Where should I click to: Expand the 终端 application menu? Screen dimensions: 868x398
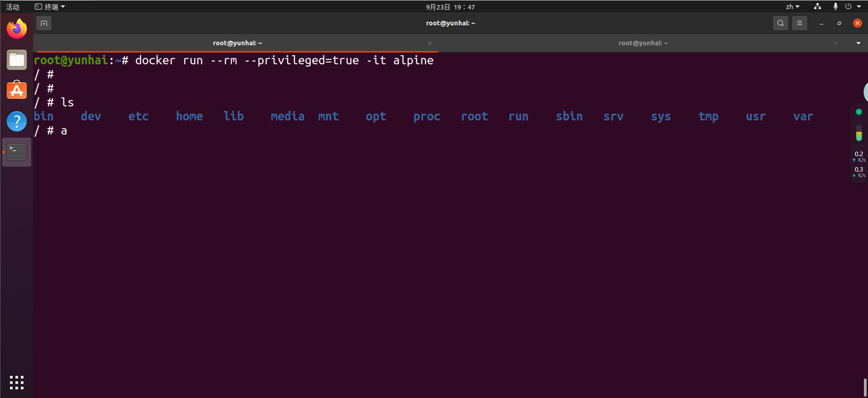pos(50,7)
